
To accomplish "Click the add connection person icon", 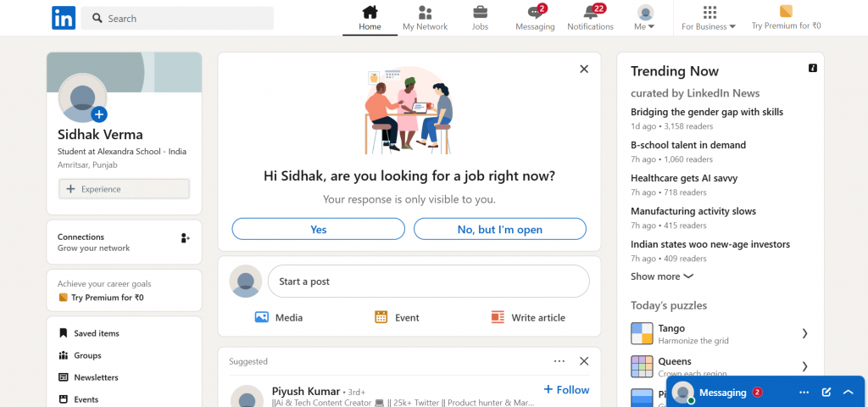I will click(x=185, y=238).
